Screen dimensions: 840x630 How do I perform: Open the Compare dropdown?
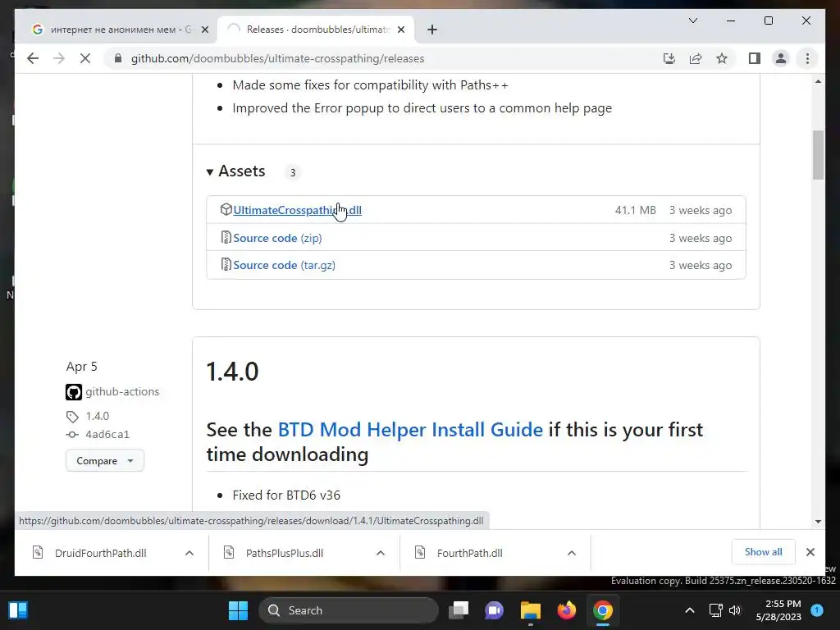point(104,461)
